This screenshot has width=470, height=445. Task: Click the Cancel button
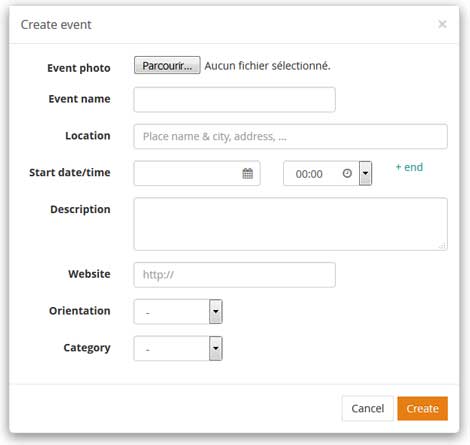coord(368,408)
